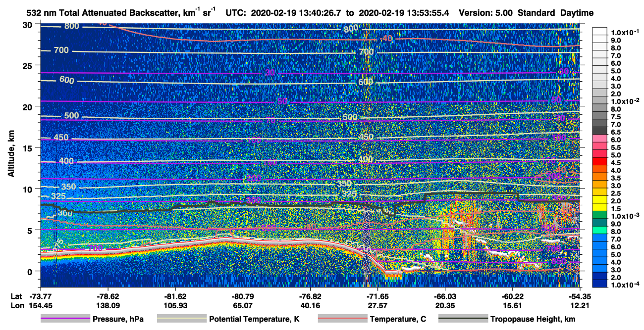644x330 pixels.
Task: Click the latitude value -66.03
Action: (445, 296)
